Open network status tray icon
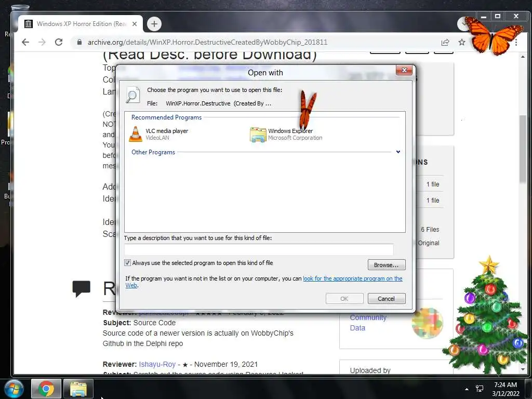532x399 pixels. [480, 389]
